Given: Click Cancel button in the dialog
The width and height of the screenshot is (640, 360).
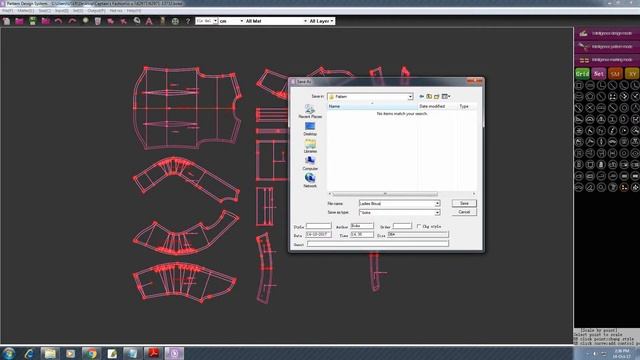Looking at the screenshot, I should pyautogui.click(x=464, y=212).
